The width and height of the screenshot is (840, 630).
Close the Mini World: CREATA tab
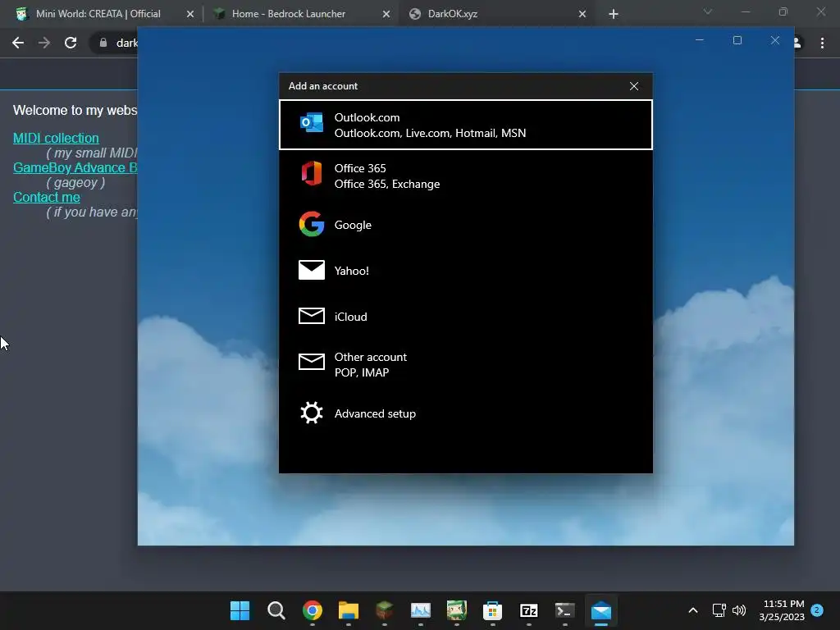[x=190, y=14]
